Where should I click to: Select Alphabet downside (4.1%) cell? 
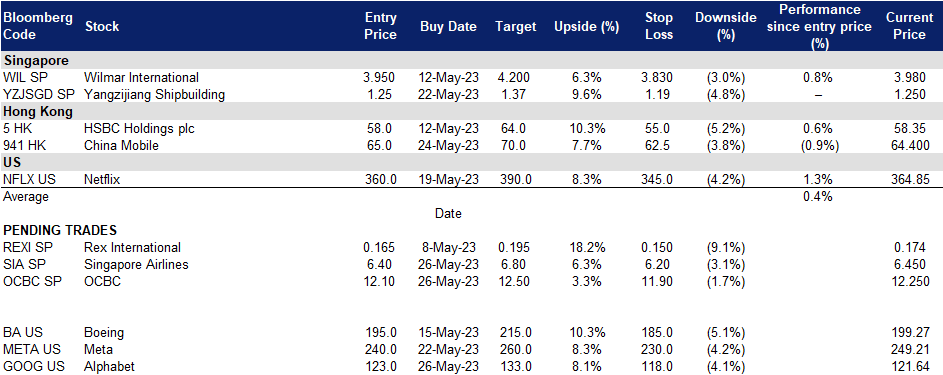[x=726, y=367]
